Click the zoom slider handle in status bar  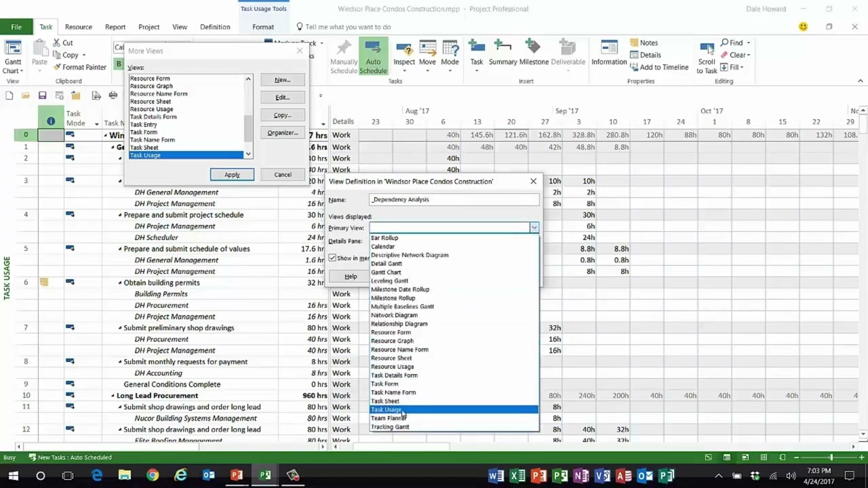(831, 457)
